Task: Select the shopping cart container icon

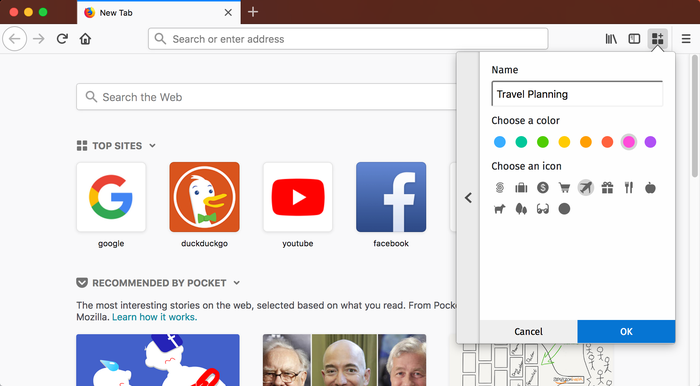Action: [x=564, y=188]
